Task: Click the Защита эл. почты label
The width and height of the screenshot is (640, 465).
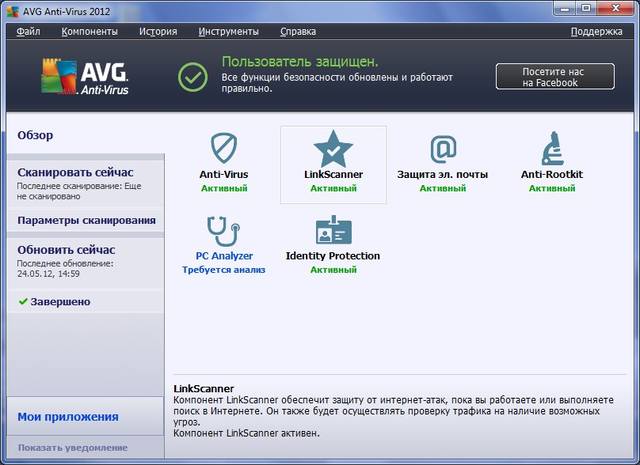Action: pyautogui.click(x=442, y=174)
